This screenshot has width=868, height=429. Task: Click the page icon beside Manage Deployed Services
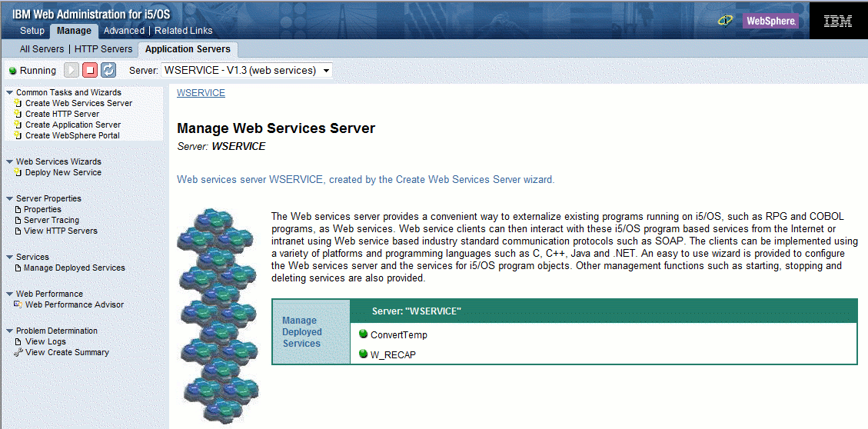(18, 268)
